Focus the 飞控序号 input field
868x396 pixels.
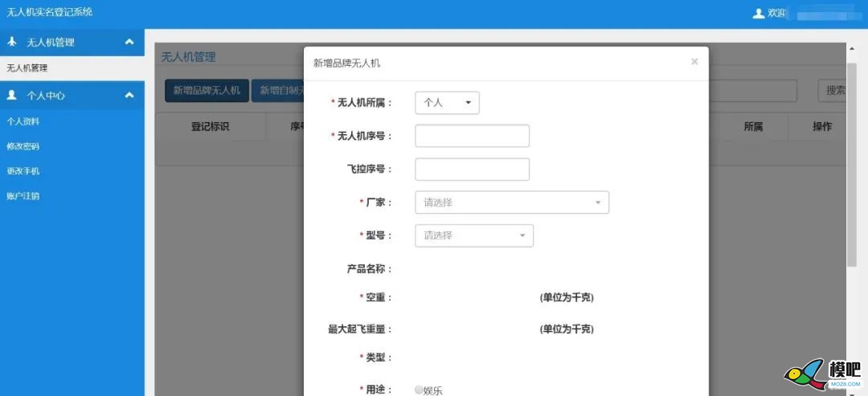coord(473,169)
